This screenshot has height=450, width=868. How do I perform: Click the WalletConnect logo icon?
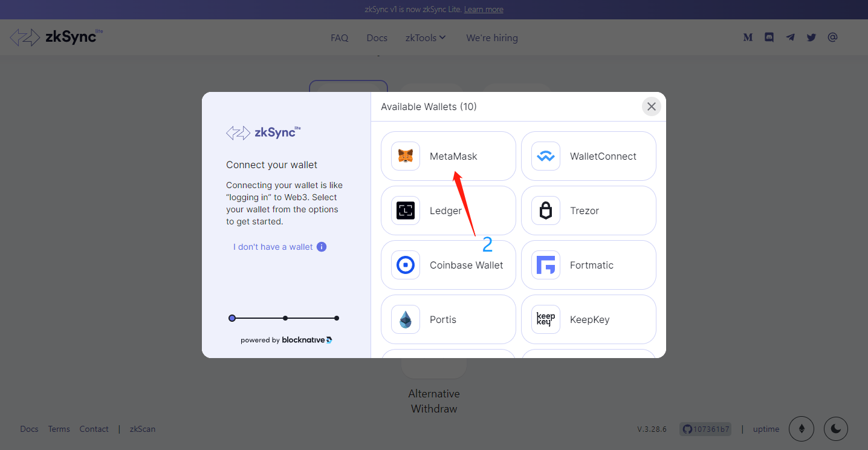[x=546, y=156]
